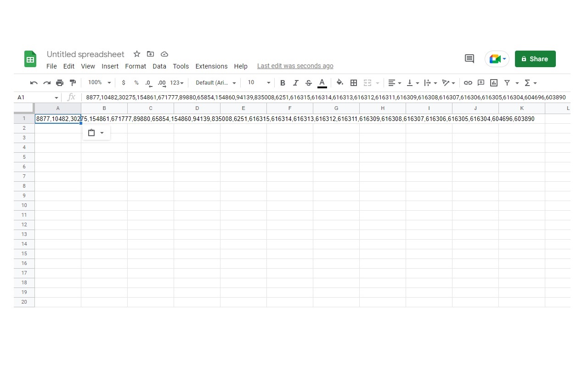Open the font size 10 dropdown
The image size is (588, 368).
pyautogui.click(x=259, y=83)
